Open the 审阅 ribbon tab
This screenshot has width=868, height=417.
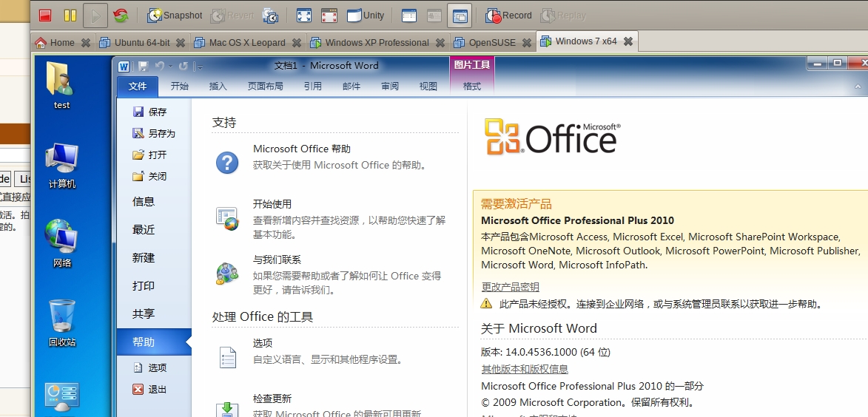(390, 87)
